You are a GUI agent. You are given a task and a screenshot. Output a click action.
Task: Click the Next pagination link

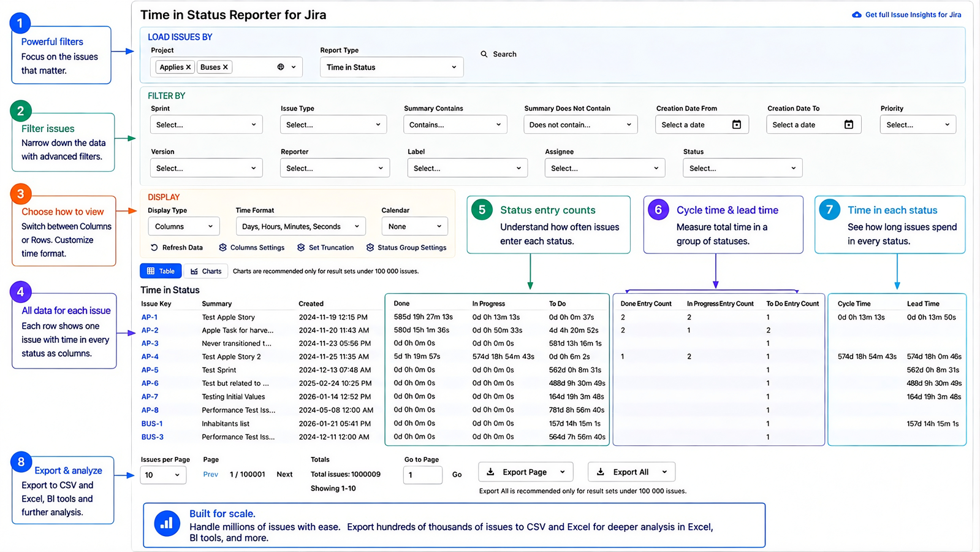pyautogui.click(x=284, y=474)
